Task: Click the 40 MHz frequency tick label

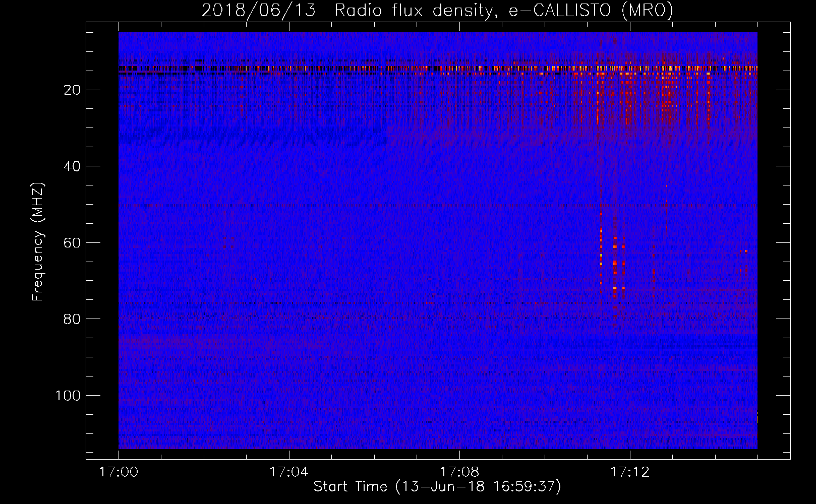Action: tap(72, 166)
